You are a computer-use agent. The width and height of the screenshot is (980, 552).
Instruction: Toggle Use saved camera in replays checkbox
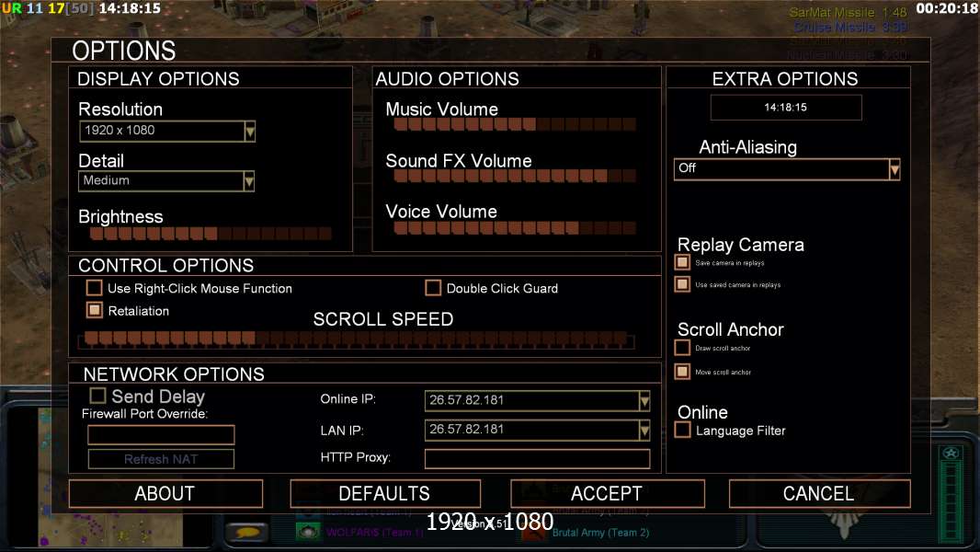[x=682, y=283]
